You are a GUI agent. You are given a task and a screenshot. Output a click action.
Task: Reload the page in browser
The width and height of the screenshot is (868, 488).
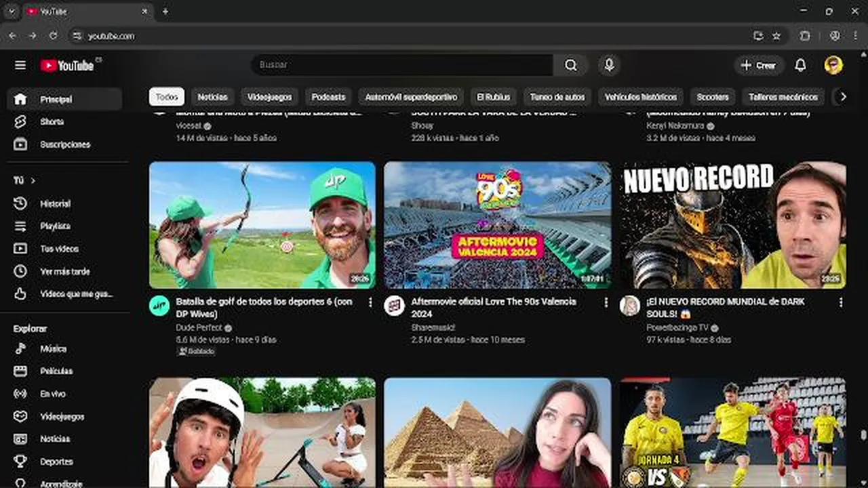[54, 36]
